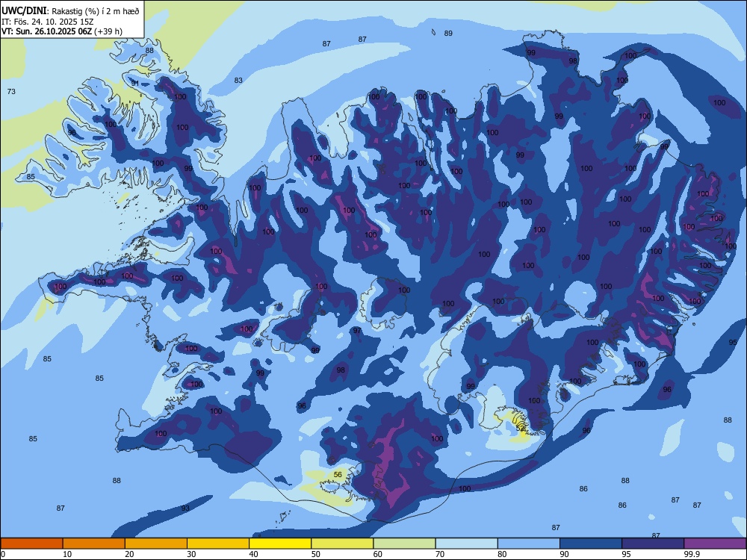Viewport: 747px width, 560px height.
Task: Click the 'IT: Fös. 24. 10. 2025 15Z' line
Action: pos(48,22)
